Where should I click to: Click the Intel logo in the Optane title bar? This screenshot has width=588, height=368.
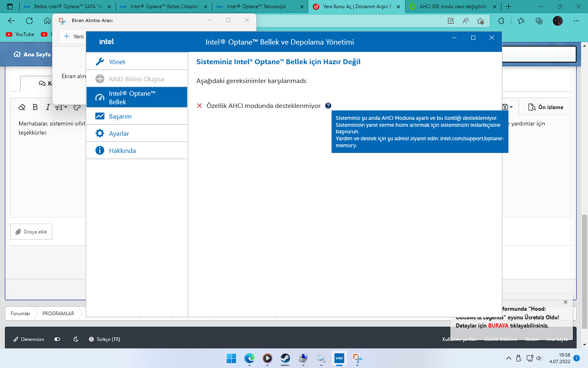(107, 42)
